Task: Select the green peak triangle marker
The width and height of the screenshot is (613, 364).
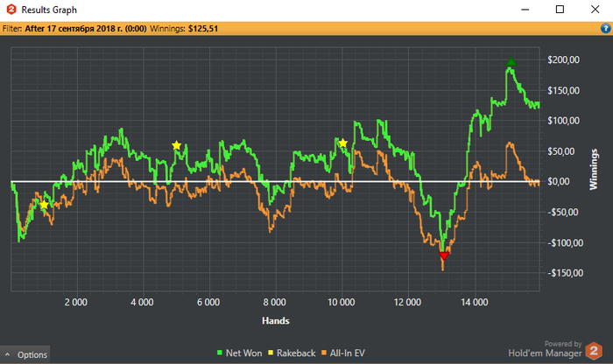Action: (511, 62)
